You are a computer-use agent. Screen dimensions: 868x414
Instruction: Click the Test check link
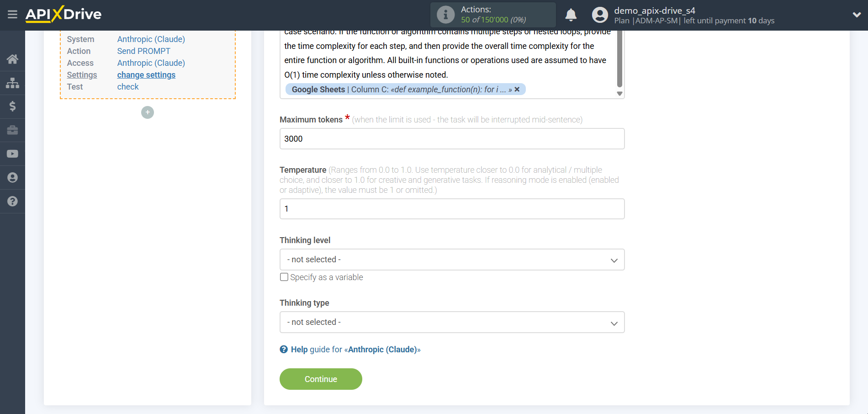128,87
